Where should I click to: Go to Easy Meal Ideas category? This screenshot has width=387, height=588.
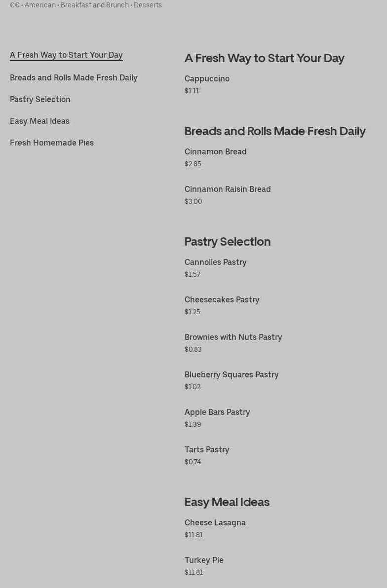[39, 121]
